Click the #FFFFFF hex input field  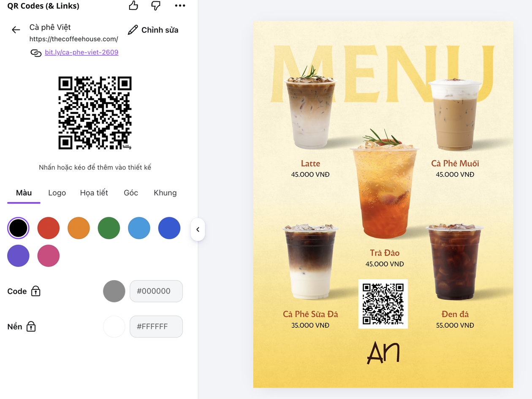click(156, 326)
